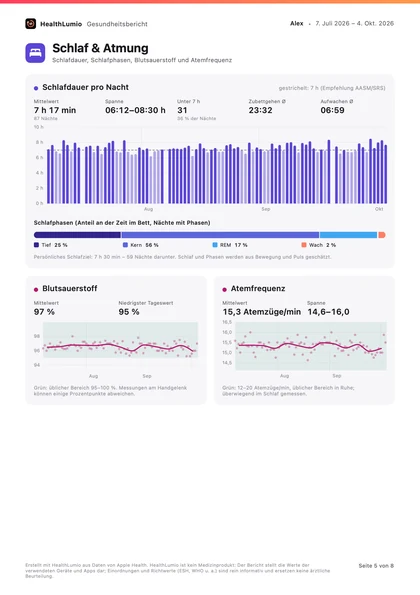Click the magenta dot before Atemfrequenz
This screenshot has width=420, height=595.
pos(225,290)
